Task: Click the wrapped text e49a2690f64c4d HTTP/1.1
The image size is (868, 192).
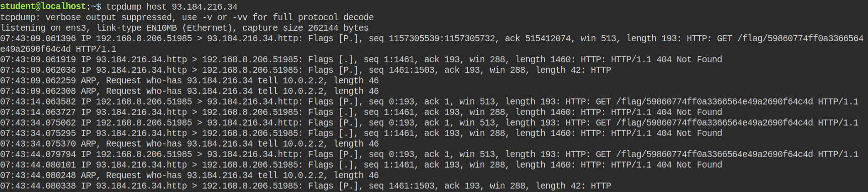Action: [58, 49]
